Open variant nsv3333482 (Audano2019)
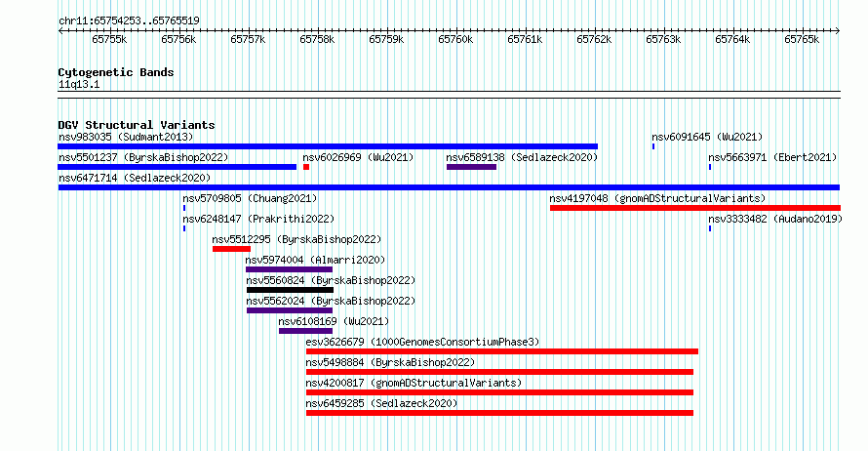This screenshot has height=451, width=868. coord(775,219)
